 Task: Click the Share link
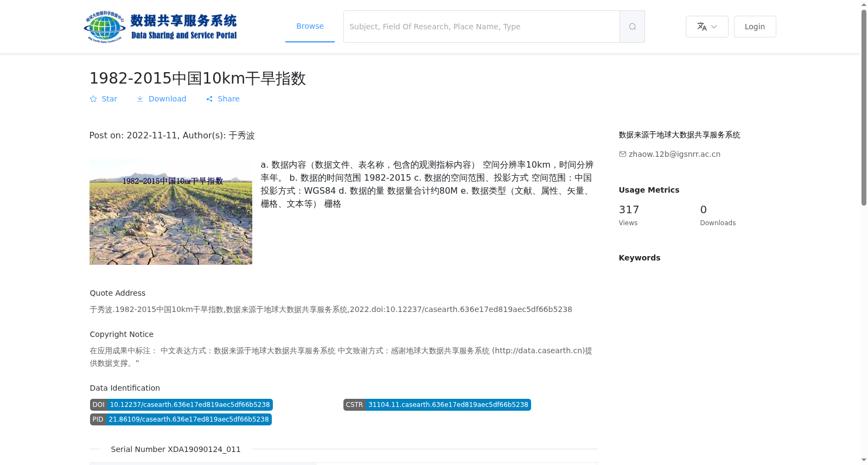coord(223,99)
